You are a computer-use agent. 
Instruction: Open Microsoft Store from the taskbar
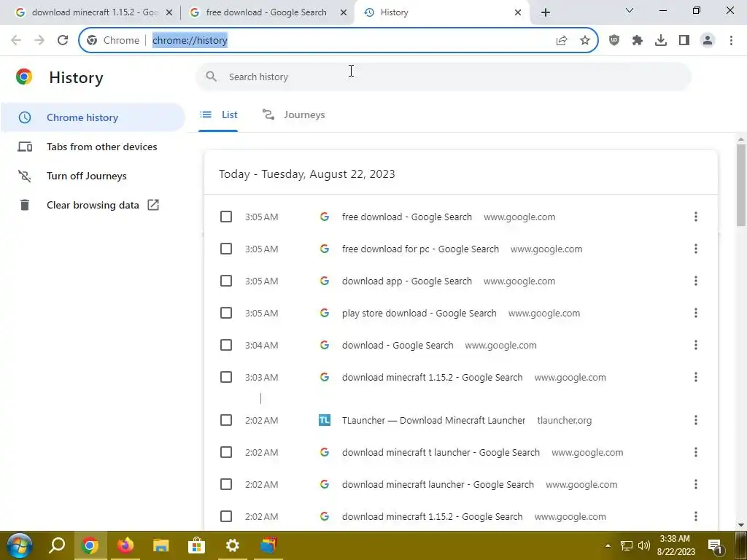pyautogui.click(x=196, y=545)
